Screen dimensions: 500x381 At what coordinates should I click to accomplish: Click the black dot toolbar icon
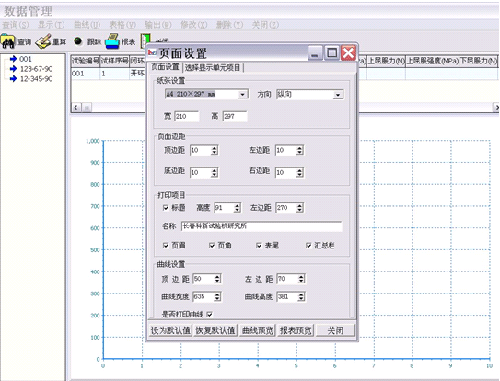pyautogui.click(x=78, y=41)
